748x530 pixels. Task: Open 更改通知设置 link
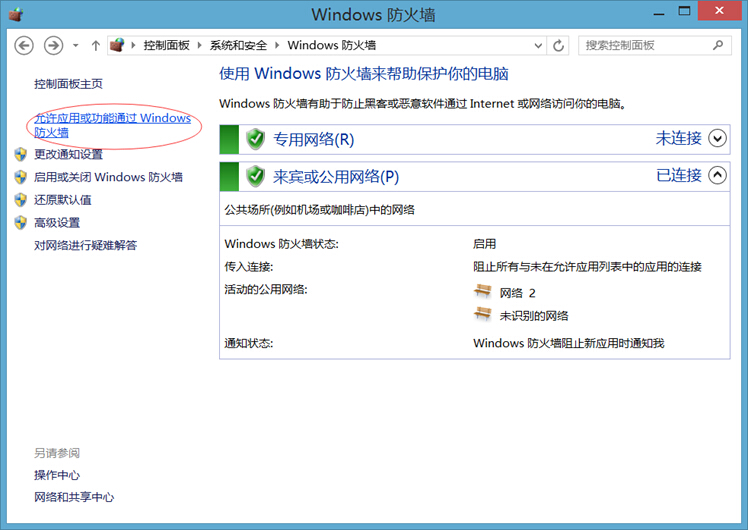click(x=68, y=154)
